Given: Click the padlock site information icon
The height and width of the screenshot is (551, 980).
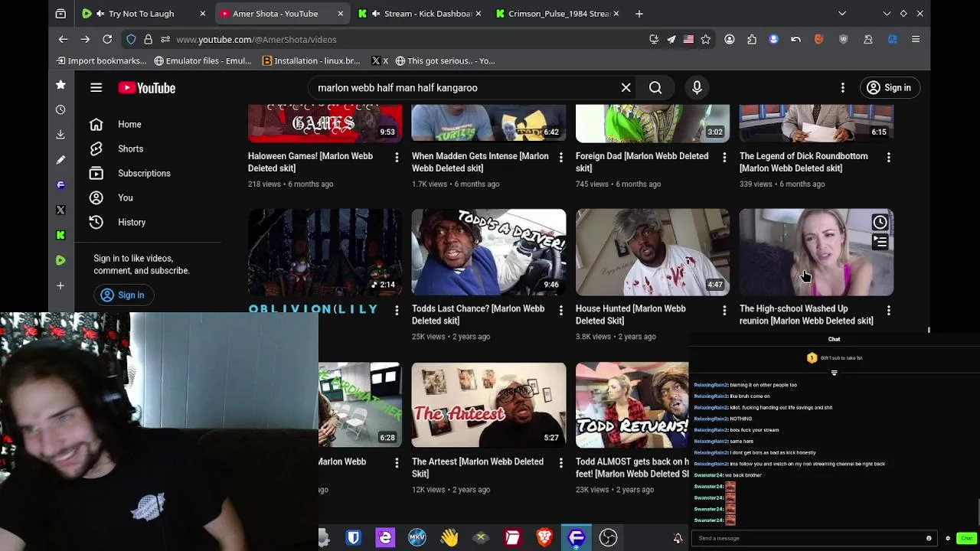Looking at the screenshot, I should click(x=148, y=39).
